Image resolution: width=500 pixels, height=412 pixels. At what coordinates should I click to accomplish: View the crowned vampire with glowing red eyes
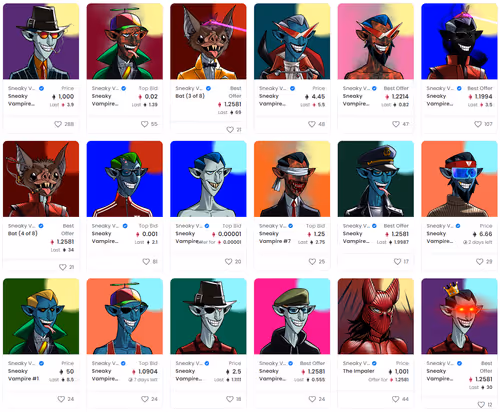coord(459,316)
